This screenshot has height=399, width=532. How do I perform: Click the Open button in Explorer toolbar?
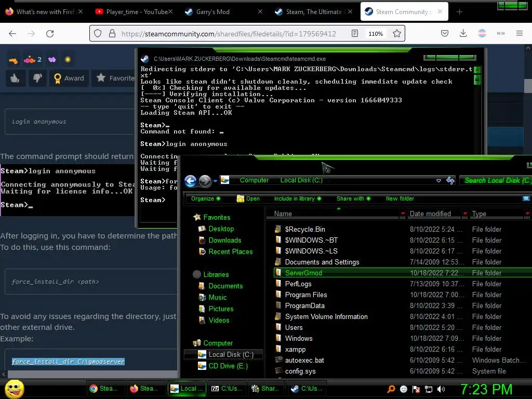pyautogui.click(x=248, y=198)
